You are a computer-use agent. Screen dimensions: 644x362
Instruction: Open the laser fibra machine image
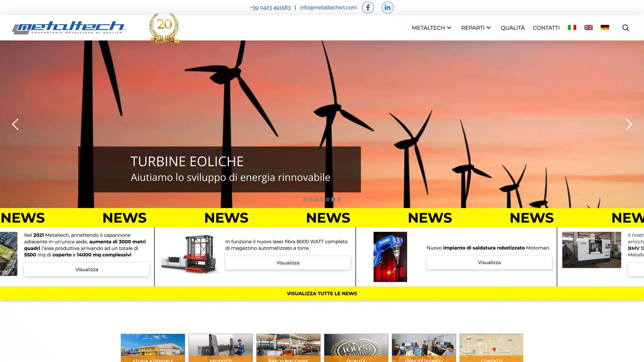(190, 254)
